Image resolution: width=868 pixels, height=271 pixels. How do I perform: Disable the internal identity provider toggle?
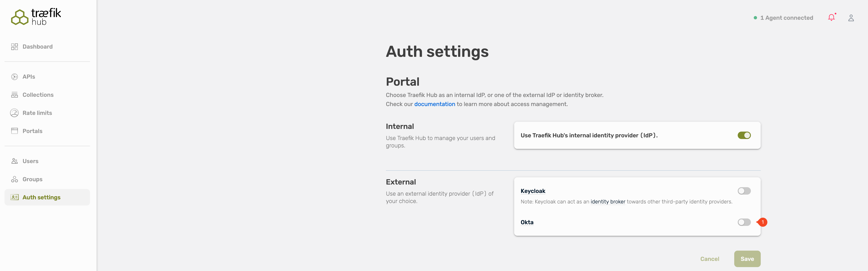click(x=744, y=135)
